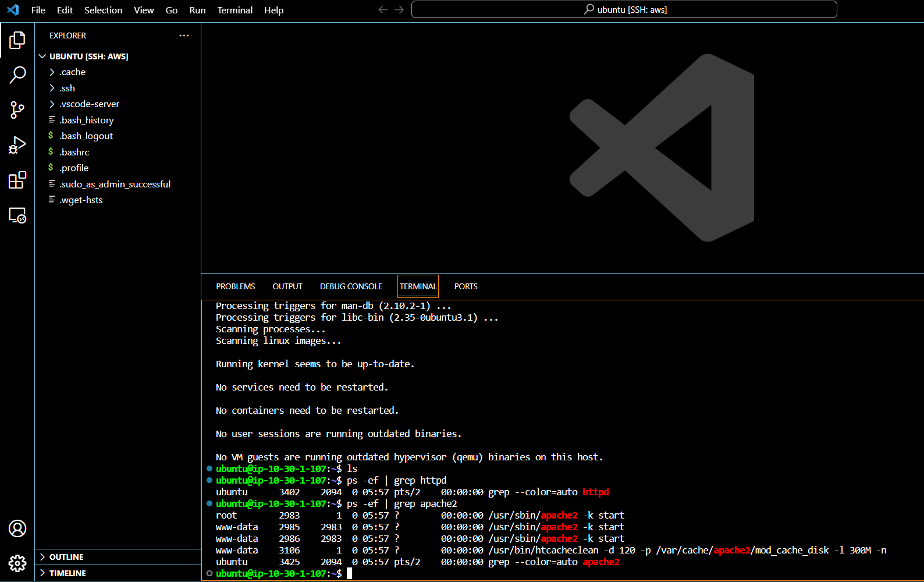
Task: Open the Help menu
Action: click(273, 10)
